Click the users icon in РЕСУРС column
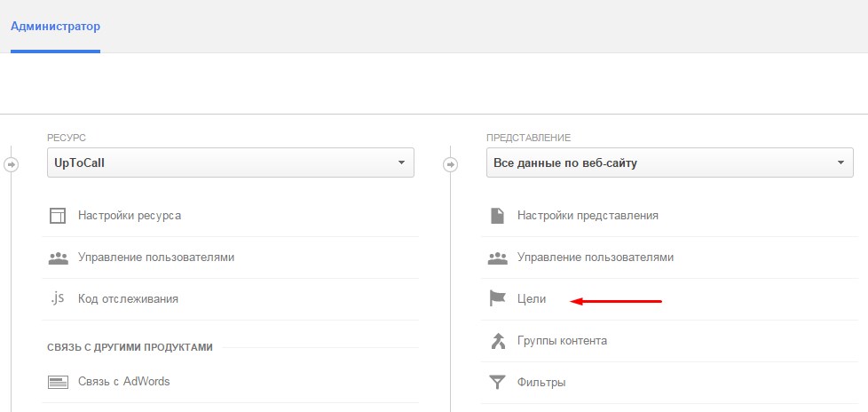 58,257
